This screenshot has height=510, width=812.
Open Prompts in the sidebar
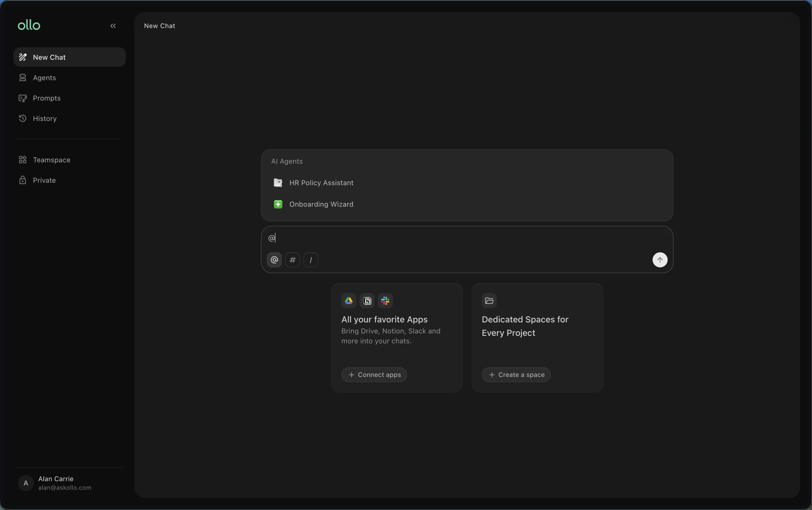point(70,98)
